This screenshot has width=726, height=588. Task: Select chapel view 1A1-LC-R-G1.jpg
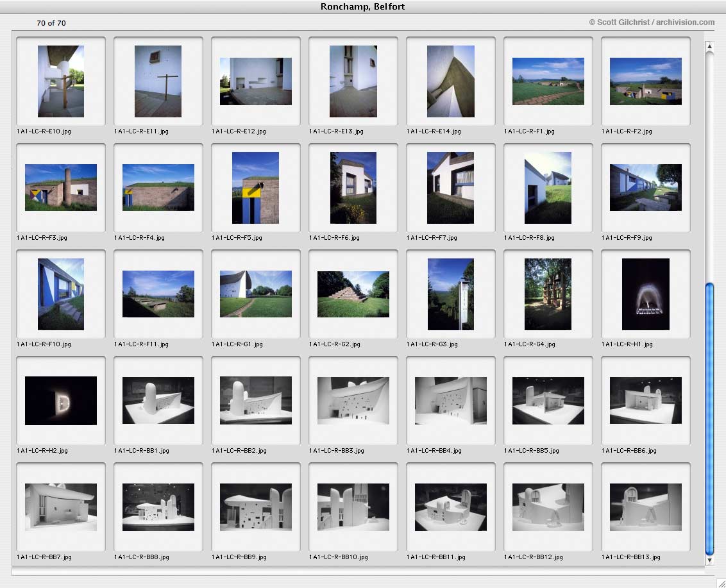(256, 294)
